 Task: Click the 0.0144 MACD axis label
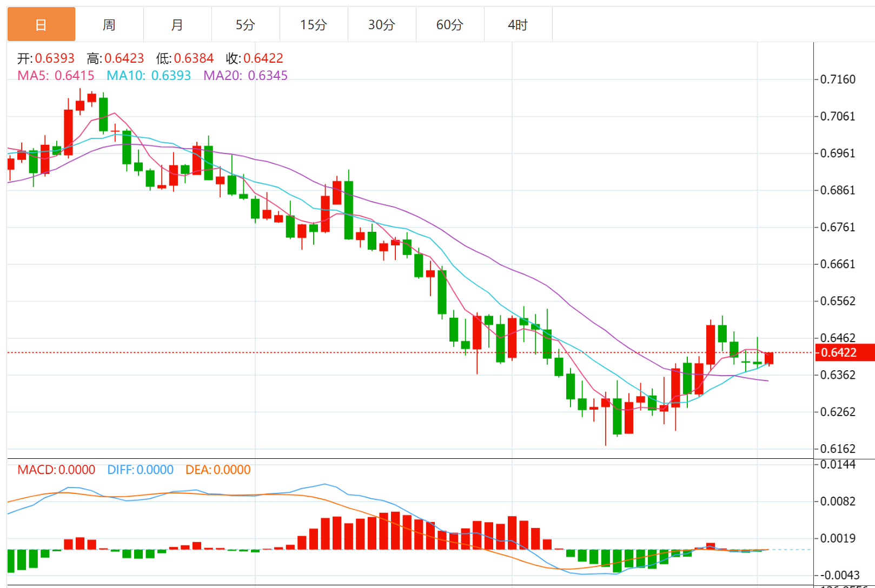point(838,465)
